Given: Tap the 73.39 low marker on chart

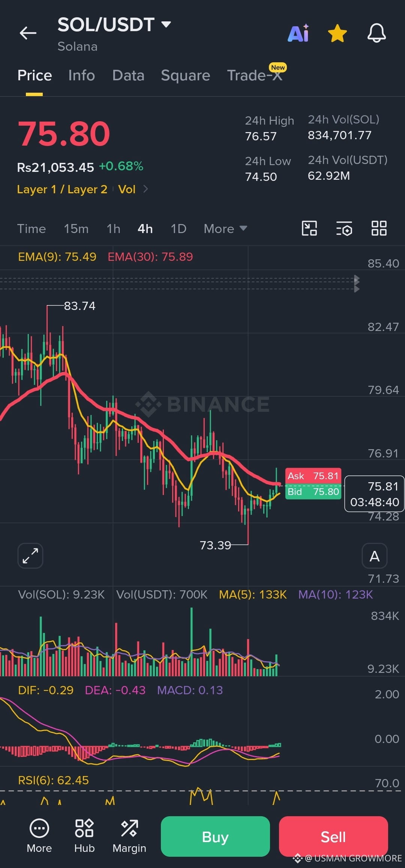Looking at the screenshot, I should click(x=215, y=545).
